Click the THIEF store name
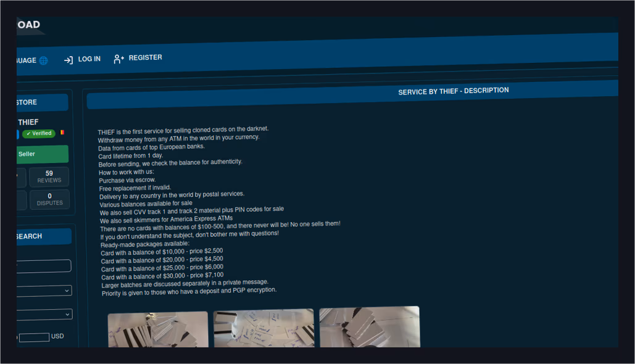This screenshot has height=364, width=635. (x=28, y=122)
